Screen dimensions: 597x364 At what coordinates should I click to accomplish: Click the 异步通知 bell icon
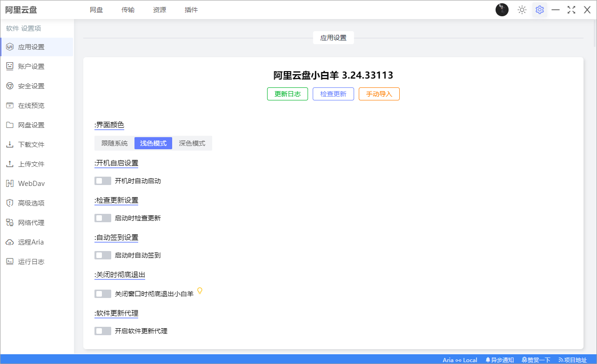click(488, 360)
